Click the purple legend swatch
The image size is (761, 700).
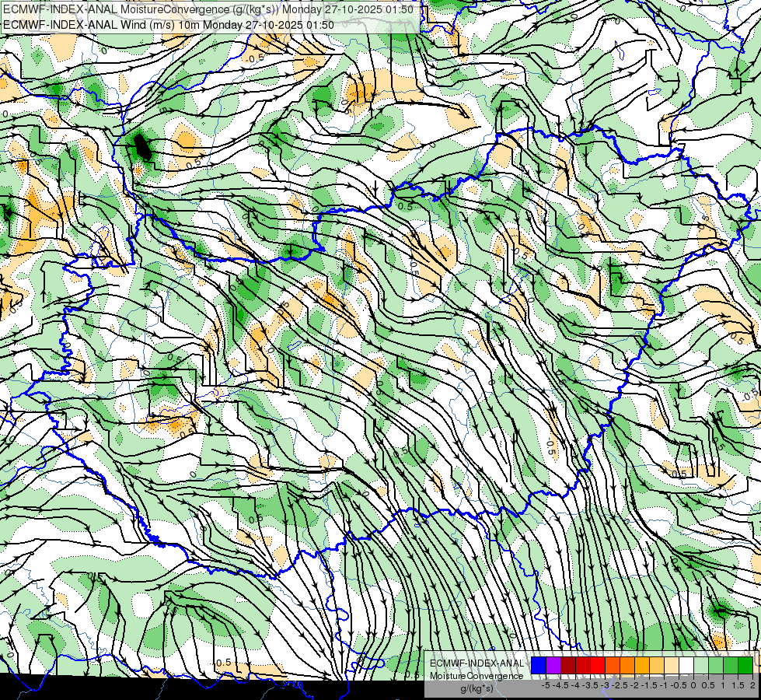tap(553, 666)
